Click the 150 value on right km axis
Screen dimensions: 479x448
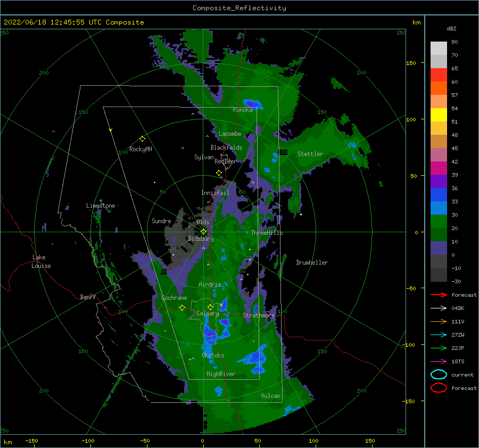(411, 63)
